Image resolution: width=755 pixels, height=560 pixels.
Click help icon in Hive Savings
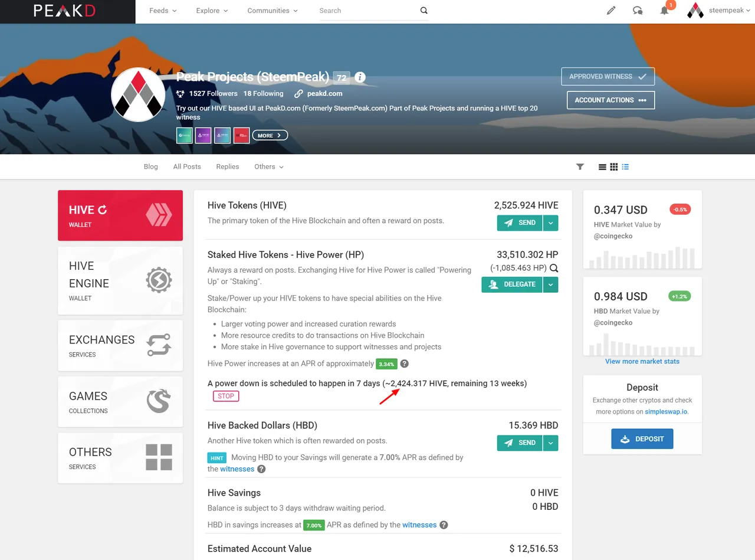tap(444, 525)
